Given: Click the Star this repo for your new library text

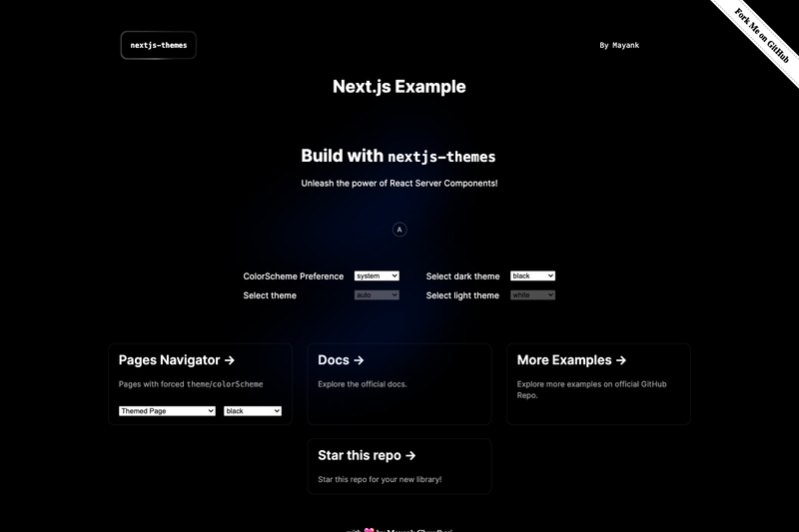Looking at the screenshot, I should click(380, 479).
